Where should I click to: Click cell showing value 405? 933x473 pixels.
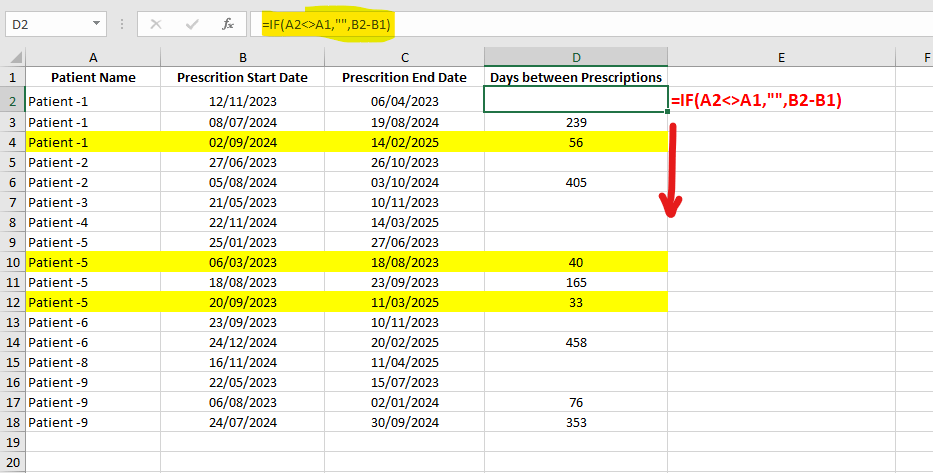coord(576,183)
